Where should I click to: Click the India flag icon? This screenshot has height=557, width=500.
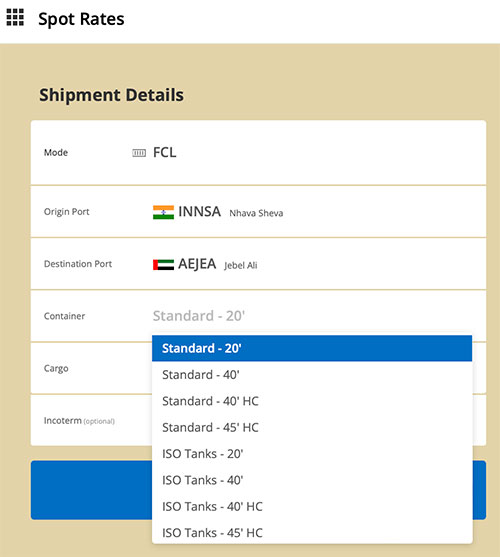[x=163, y=212]
